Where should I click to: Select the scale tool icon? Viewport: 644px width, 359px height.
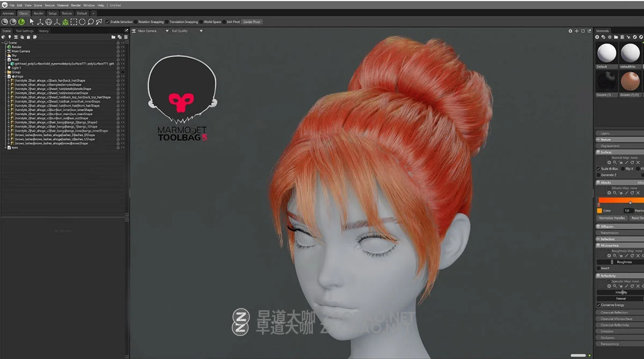coord(57,22)
